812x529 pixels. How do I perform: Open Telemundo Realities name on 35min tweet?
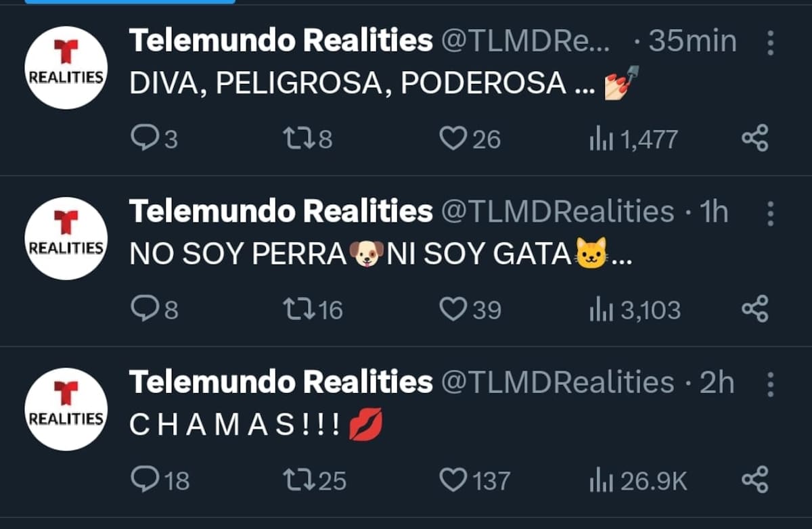coord(281,41)
